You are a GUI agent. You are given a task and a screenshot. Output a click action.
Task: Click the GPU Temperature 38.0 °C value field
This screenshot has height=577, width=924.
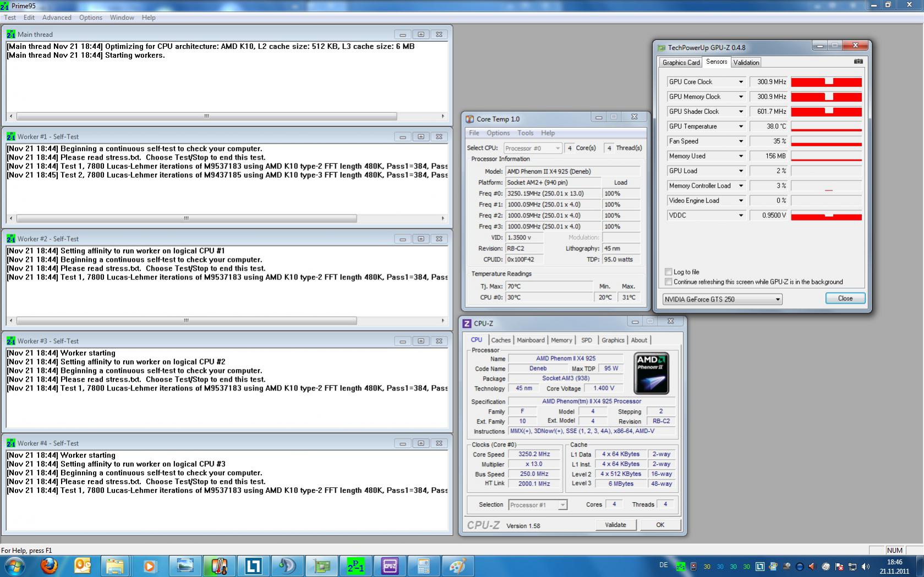[x=769, y=127]
